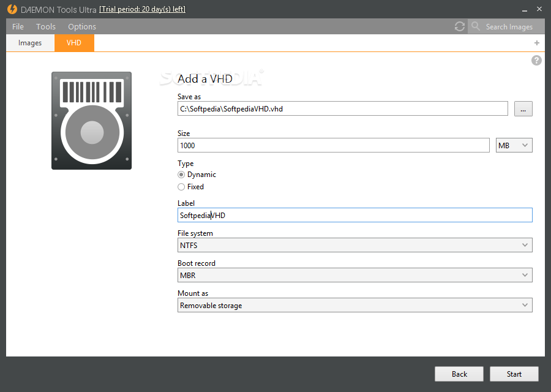Click the search magnifier icon
The image size is (551, 392).
[x=476, y=26]
